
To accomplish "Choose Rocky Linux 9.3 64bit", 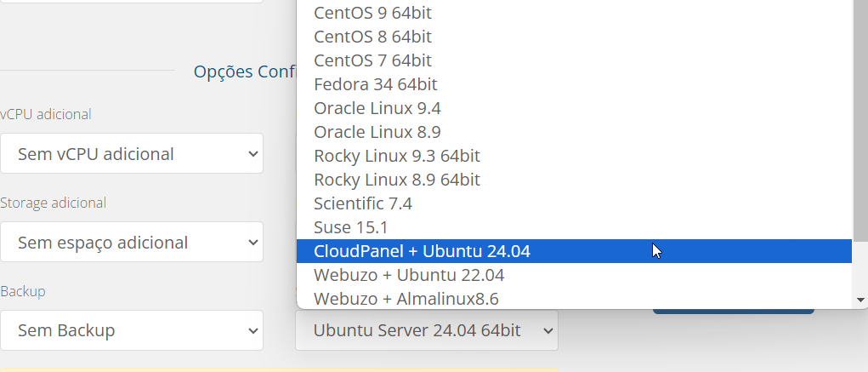I will (x=574, y=156).
